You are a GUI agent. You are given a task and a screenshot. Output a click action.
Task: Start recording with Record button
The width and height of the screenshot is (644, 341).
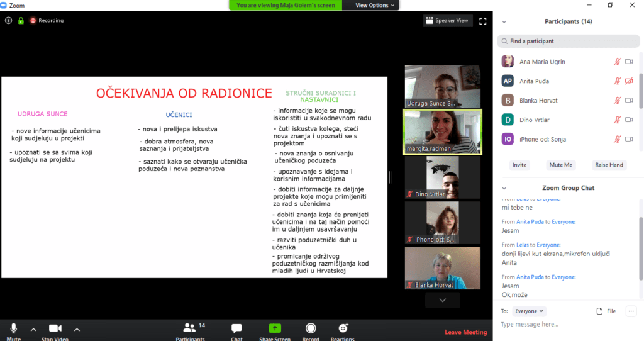click(x=311, y=331)
